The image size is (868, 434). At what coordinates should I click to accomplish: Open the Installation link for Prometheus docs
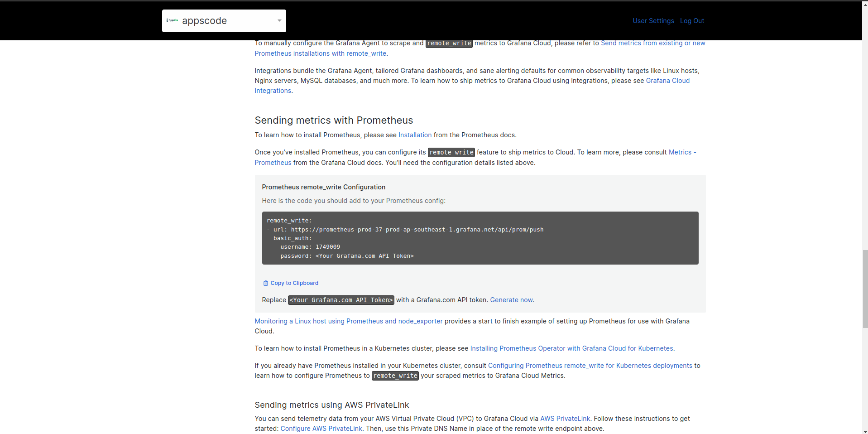point(415,135)
